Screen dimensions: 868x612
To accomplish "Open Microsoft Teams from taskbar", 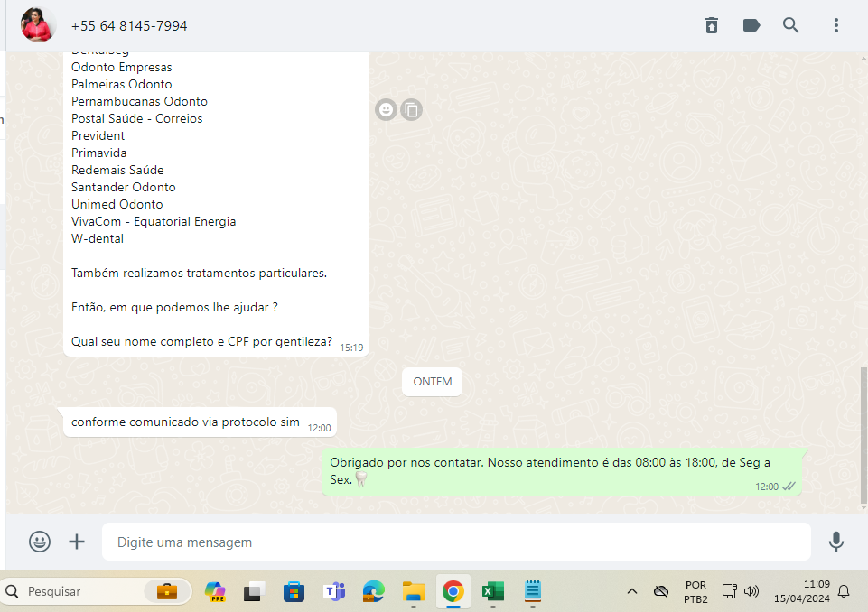I will (334, 591).
